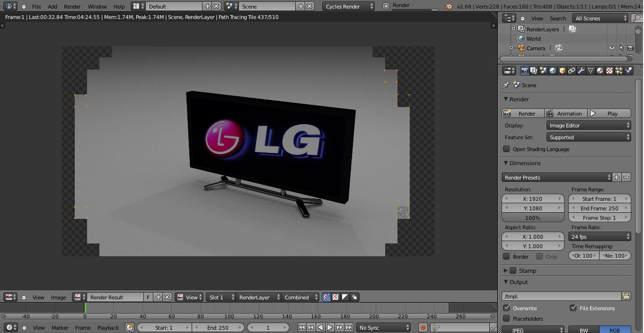Select the RGB color mode button
Image resolution: width=644 pixels, height=333 pixels.
pos(615,330)
